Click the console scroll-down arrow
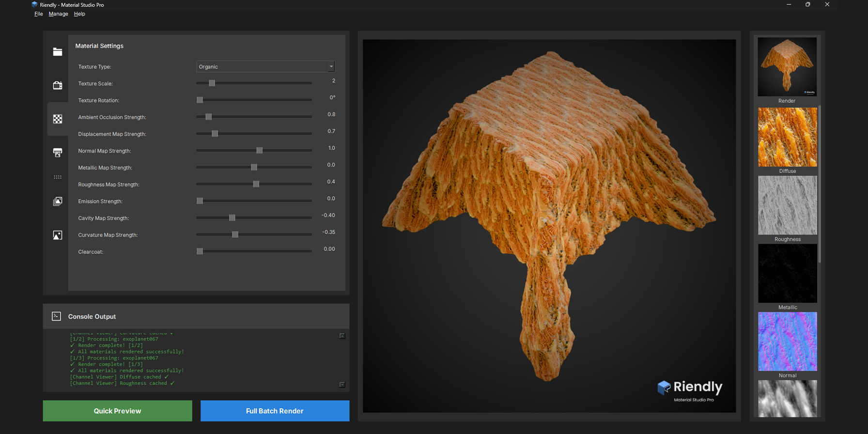868x434 pixels. click(x=342, y=385)
